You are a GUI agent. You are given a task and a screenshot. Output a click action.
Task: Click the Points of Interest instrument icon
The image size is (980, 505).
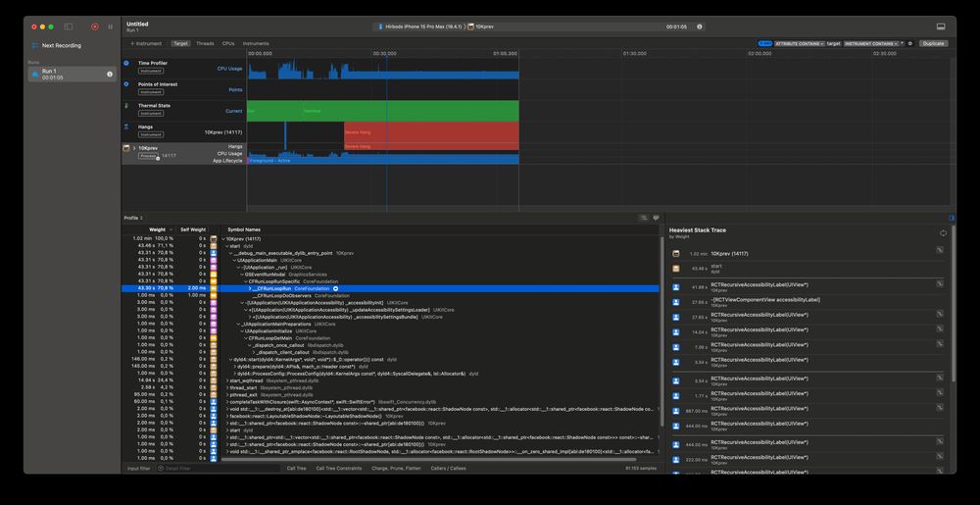pos(126,83)
